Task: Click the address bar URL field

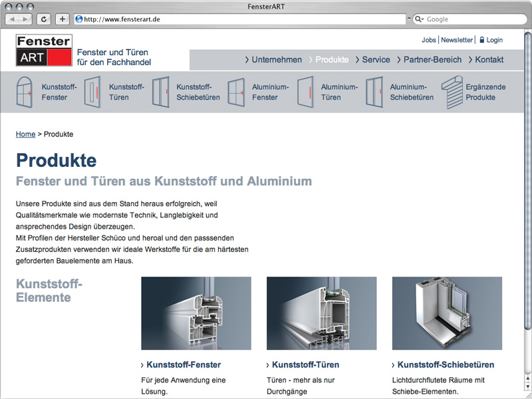Action: [240, 19]
